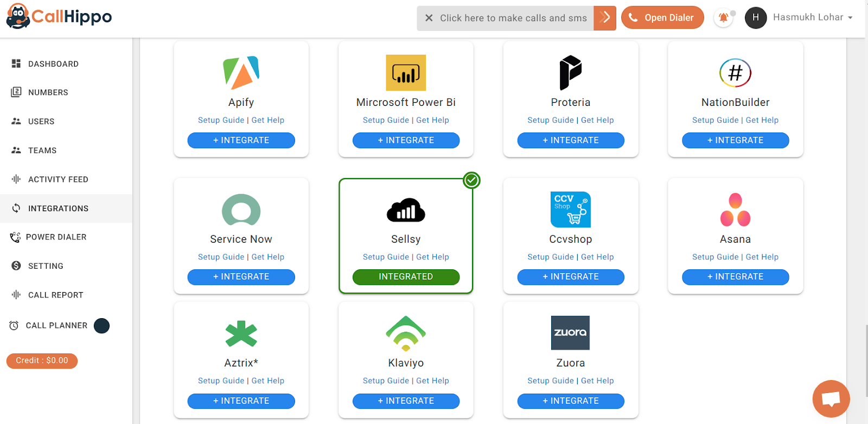Integrate NationBuilder

(735, 140)
